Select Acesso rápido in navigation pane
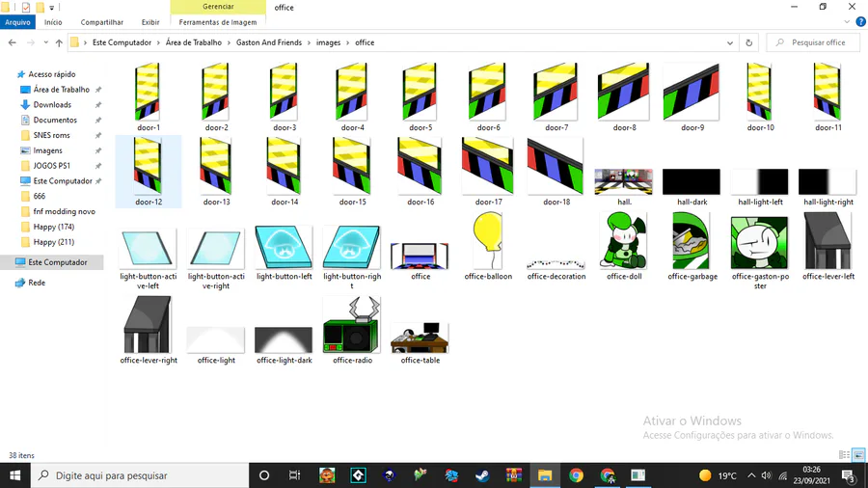This screenshot has width=868, height=488. coord(52,74)
